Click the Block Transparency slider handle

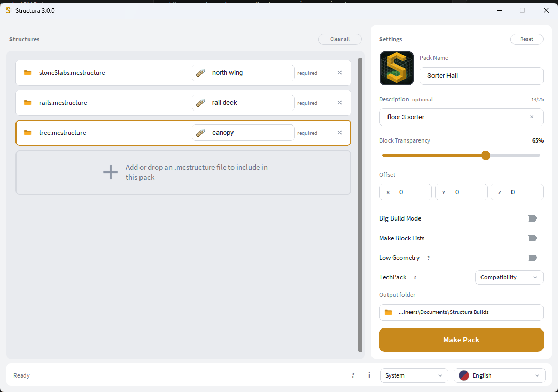click(x=485, y=155)
